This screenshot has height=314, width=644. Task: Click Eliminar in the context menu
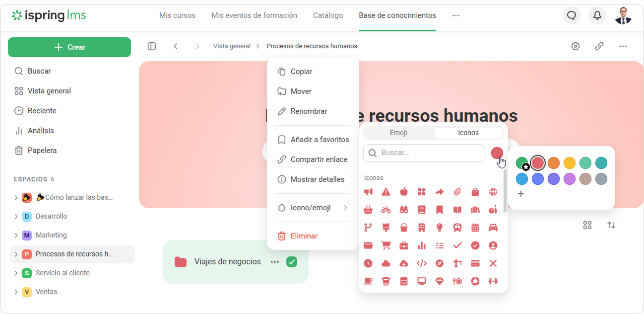(304, 236)
